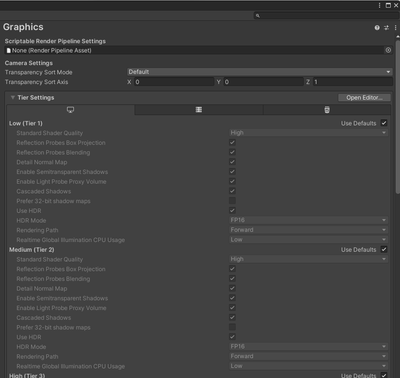Toggle Tier 1 Reflection Probes Blending

(232, 152)
